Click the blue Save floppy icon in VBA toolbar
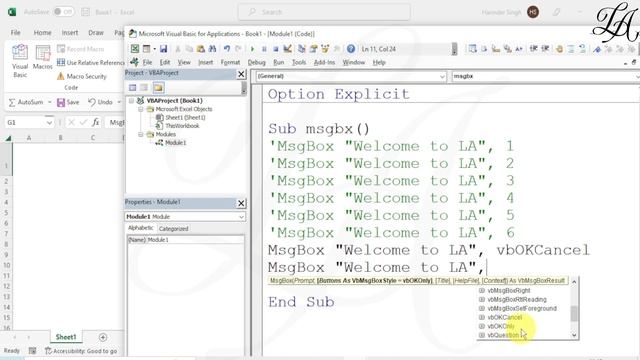640x360 pixels. point(163,49)
